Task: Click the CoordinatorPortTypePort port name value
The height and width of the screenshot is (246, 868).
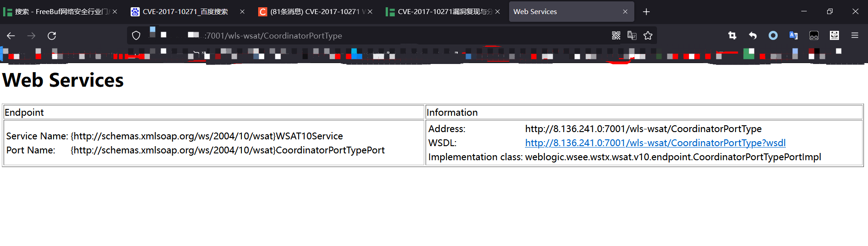Action: [x=228, y=150]
